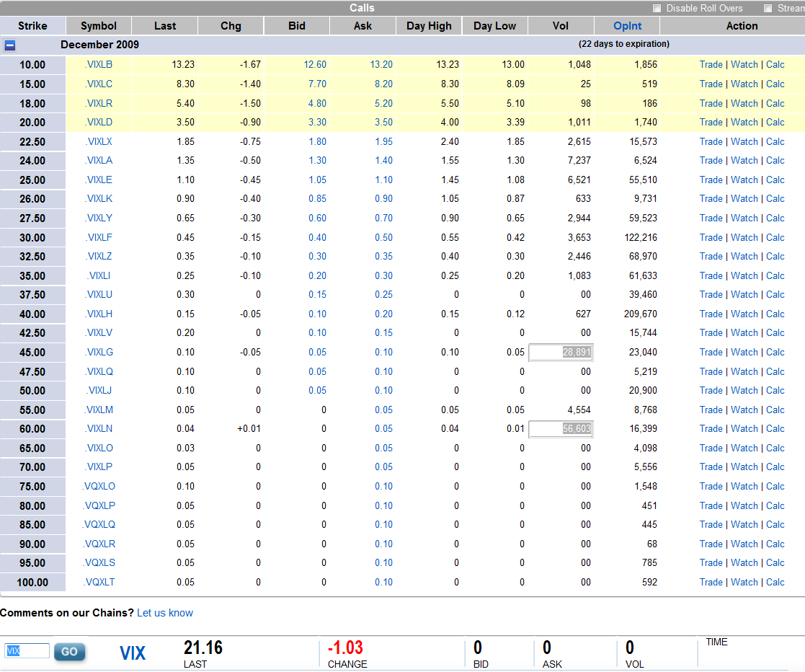Select the 50.00 strike cell
Viewport: 805px width, 672px height.
[x=32, y=391]
